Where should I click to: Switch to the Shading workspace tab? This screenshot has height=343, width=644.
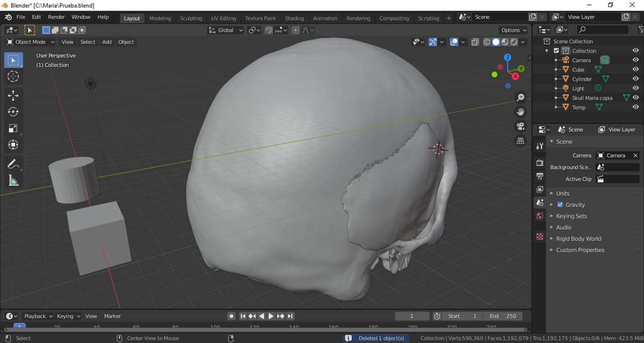(x=294, y=18)
